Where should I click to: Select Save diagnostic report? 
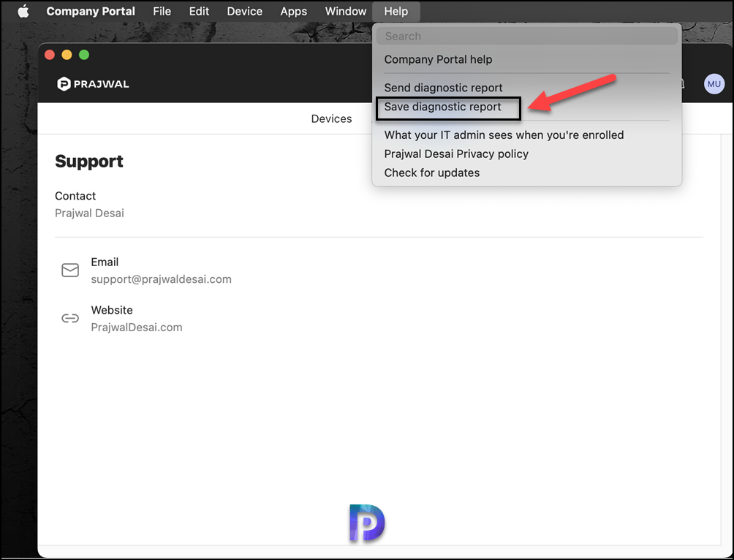pos(442,107)
